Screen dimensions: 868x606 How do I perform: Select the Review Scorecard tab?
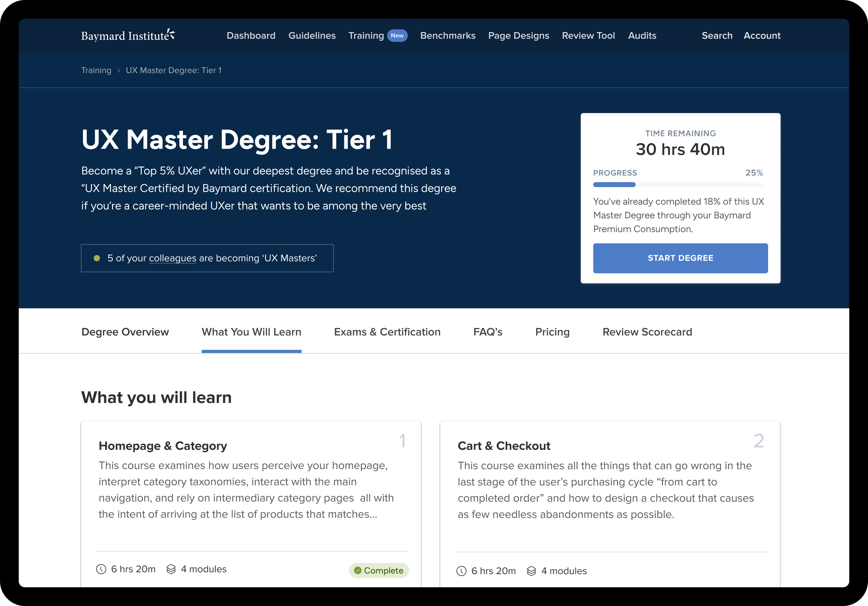(647, 332)
